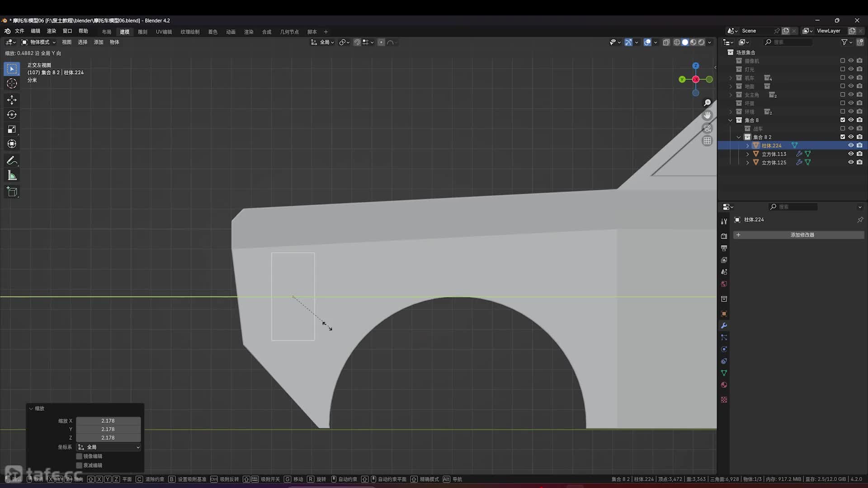Viewport: 868px width, 488px height.
Task: Click the 缩放 X value field
Action: 108,421
